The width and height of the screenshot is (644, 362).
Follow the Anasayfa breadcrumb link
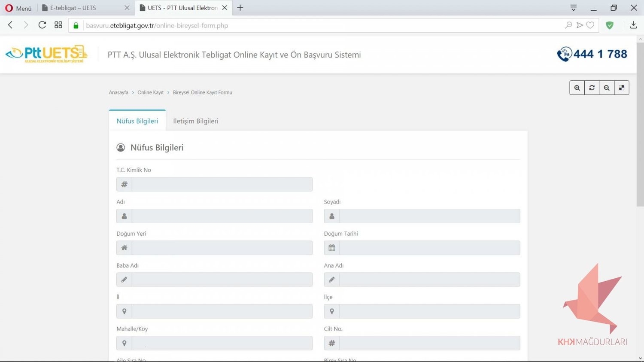click(118, 92)
